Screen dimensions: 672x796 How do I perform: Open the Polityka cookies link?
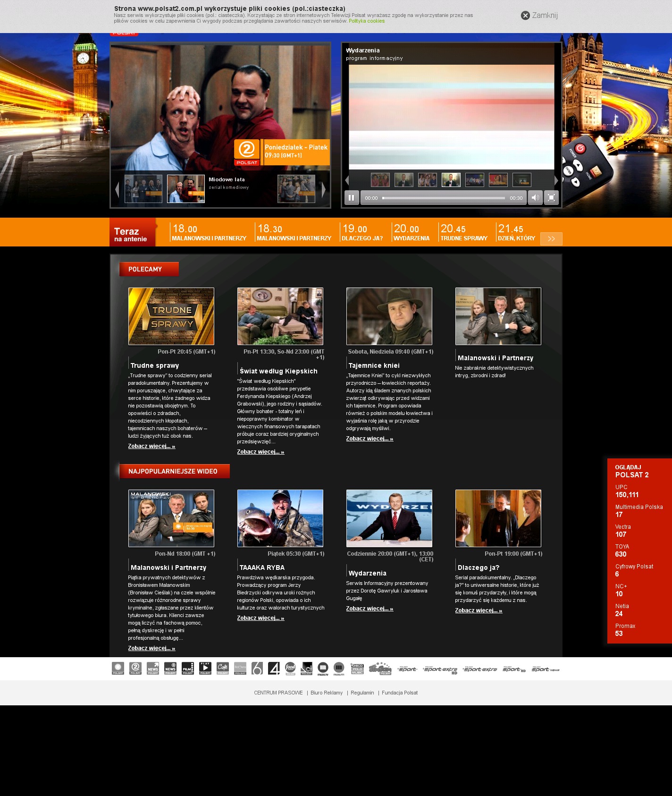[366, 21]
